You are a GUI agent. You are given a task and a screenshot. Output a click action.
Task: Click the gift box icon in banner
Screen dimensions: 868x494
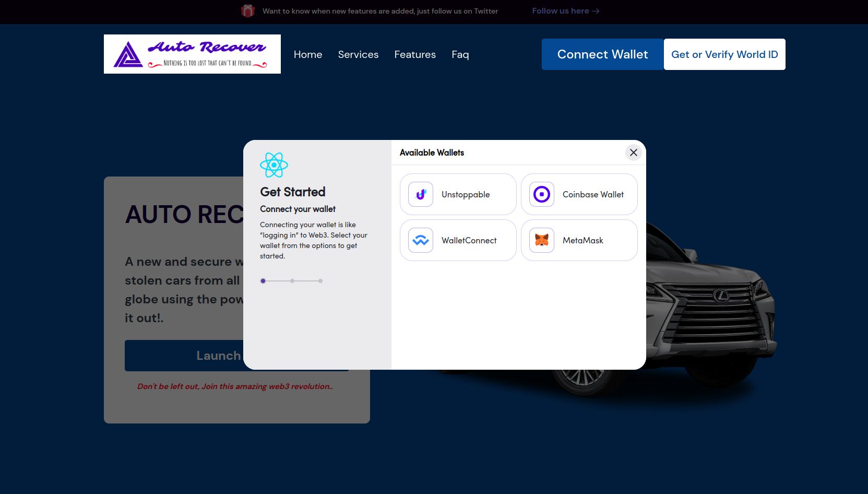tap(248, 11)
